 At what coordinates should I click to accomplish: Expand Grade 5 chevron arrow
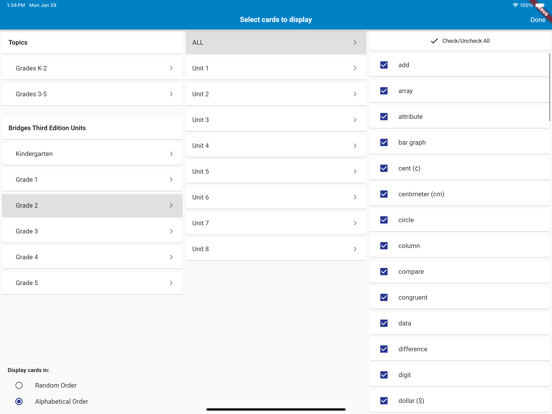171,283
